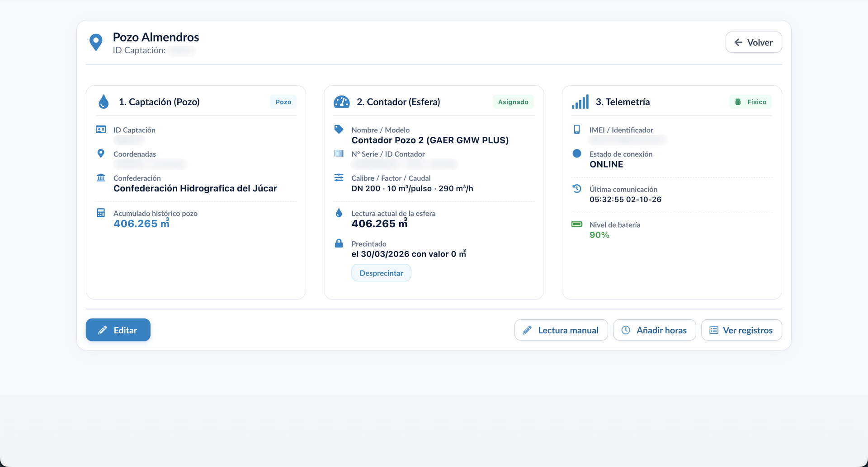
Task: Click the water drop icon in Captación header
Action: 104,102
